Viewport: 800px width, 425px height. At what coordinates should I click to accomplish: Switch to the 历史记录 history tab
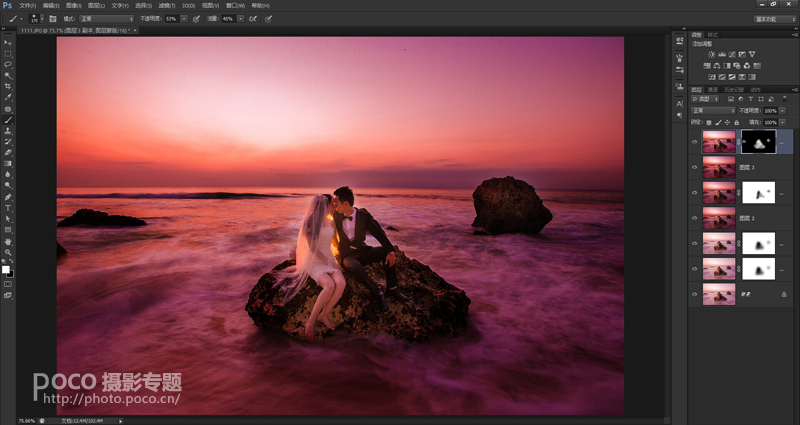734,90
